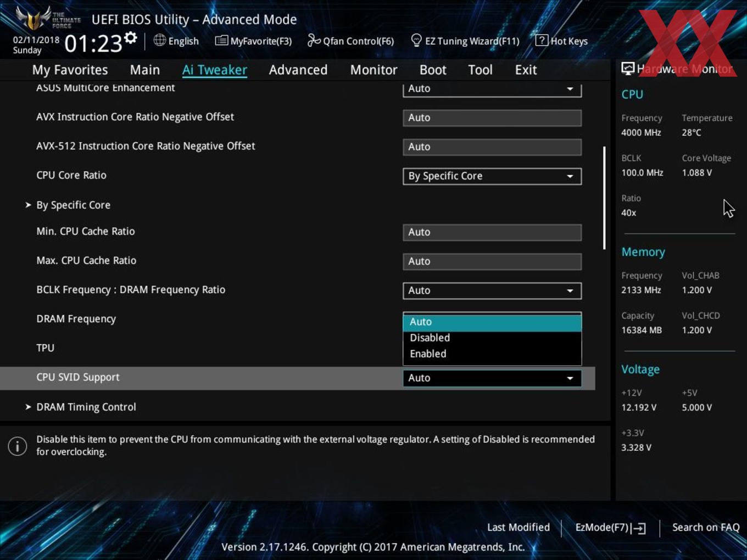The image size is (747, 560).
Task: Open Qfan Control(F6) fan icon
Action: click(314, 40)
